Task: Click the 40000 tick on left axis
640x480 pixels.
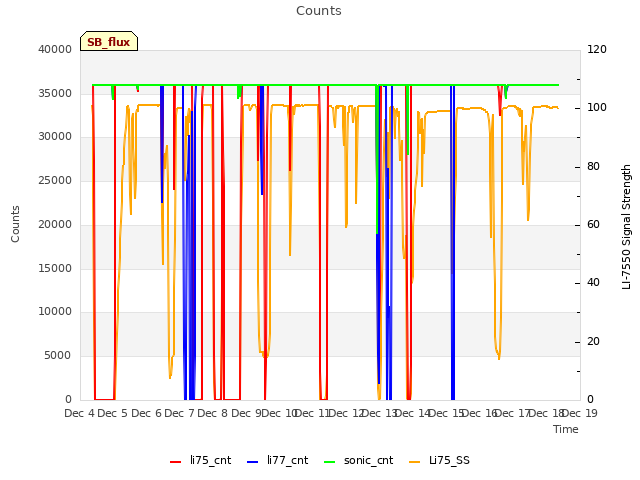Action: 55,50
